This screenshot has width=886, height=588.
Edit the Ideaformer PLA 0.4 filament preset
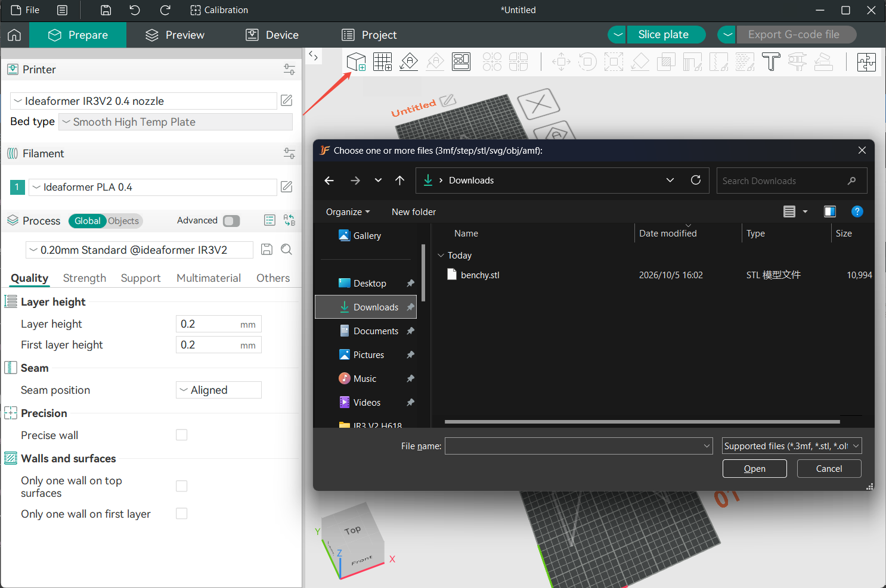287,187
